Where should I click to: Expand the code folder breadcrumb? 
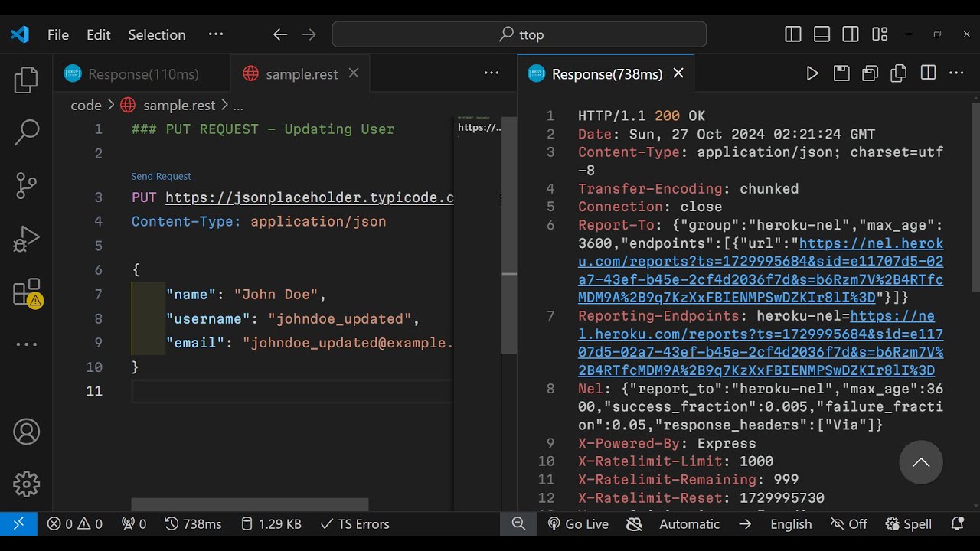tap(86, 106)
